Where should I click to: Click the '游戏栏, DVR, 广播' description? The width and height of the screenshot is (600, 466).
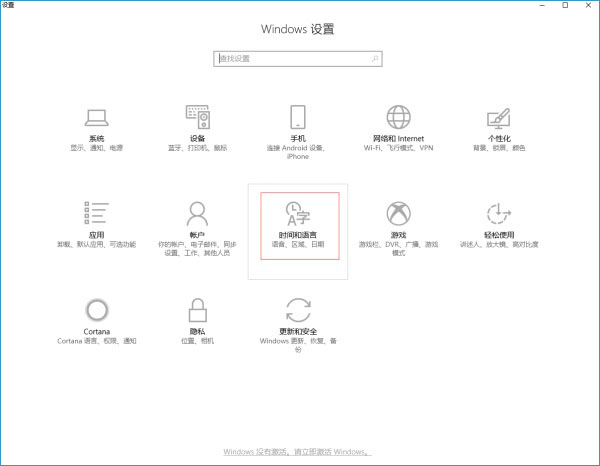[x=398, y=249]
